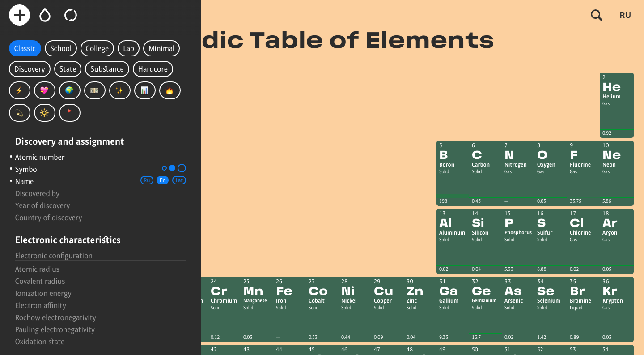Select the lightning bolt emoji preset
This screenshot has width=644, height=355.
19,90
